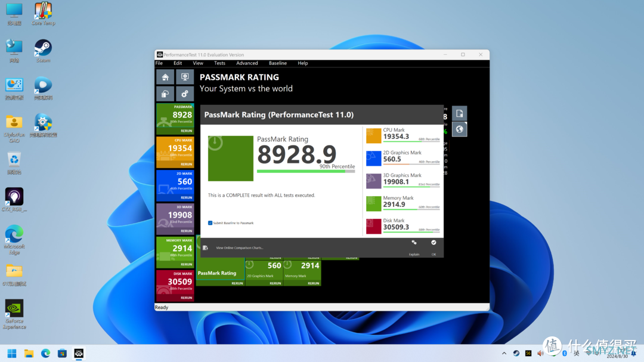Viewport: 644px width, 362px height.
Task: Click the 英 input method indicator
Action: click(x=576, y=354)
